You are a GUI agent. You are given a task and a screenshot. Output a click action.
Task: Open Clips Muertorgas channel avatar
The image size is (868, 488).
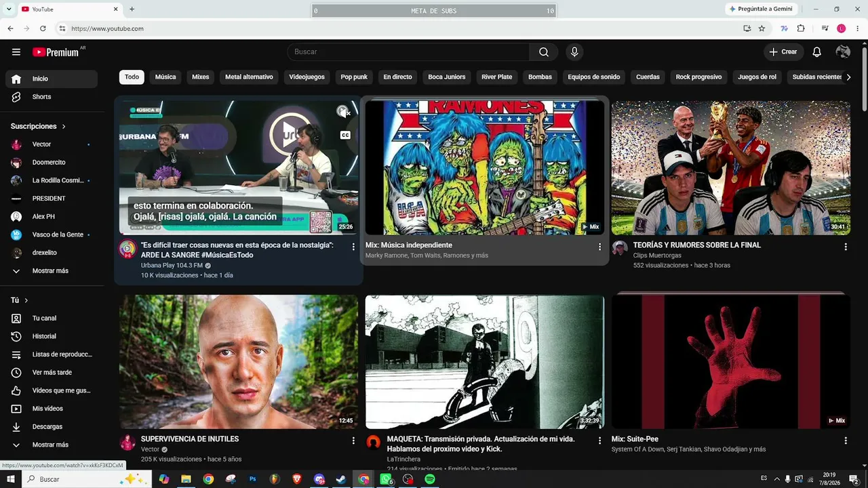coord(620,249)
